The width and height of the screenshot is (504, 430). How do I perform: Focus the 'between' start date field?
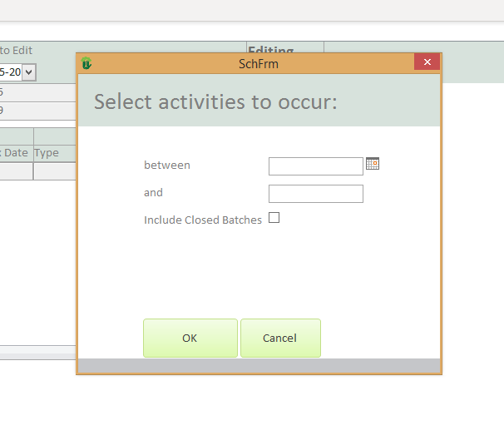point(315,166)
